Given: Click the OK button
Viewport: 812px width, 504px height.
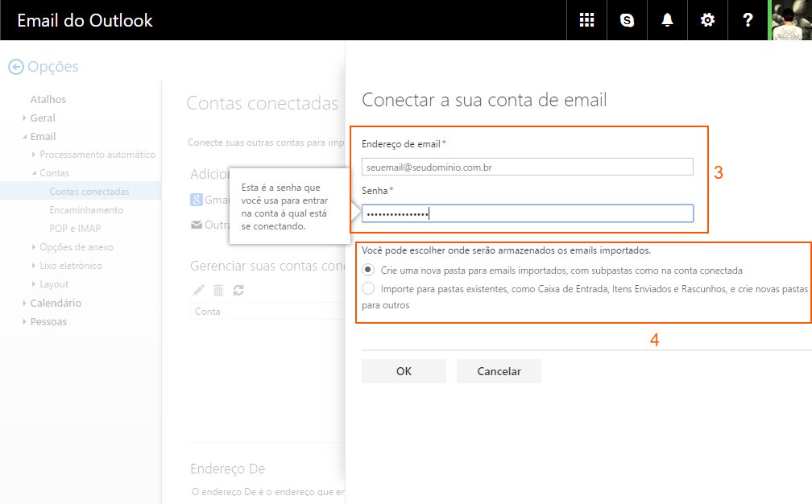Looking at the screenshot, I should tap(404, 371).
